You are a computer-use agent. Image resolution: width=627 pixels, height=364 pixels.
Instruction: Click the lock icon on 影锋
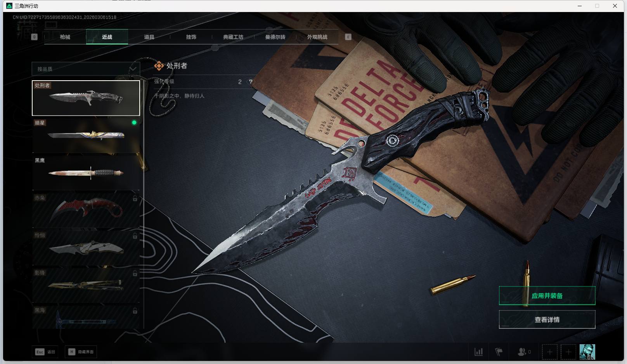[135, 274]
